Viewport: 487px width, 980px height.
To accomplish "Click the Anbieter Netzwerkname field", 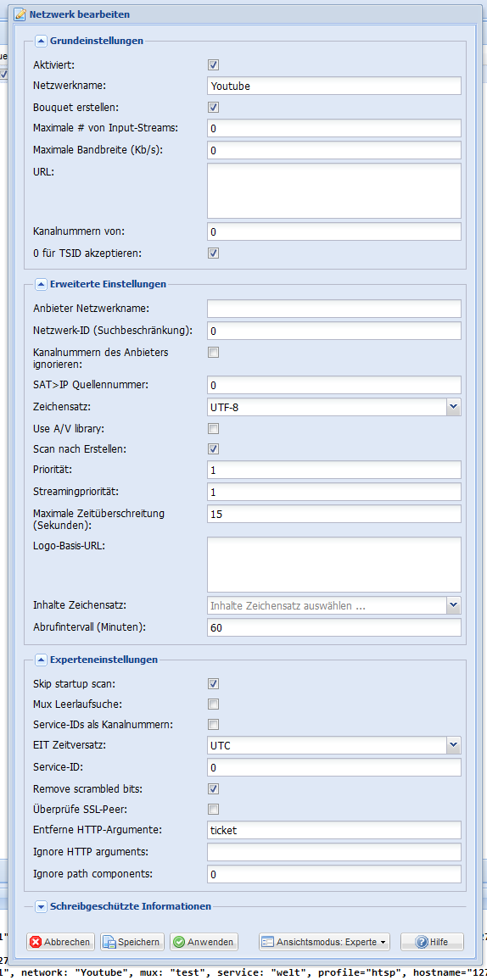I will click(x=333, y=308).
